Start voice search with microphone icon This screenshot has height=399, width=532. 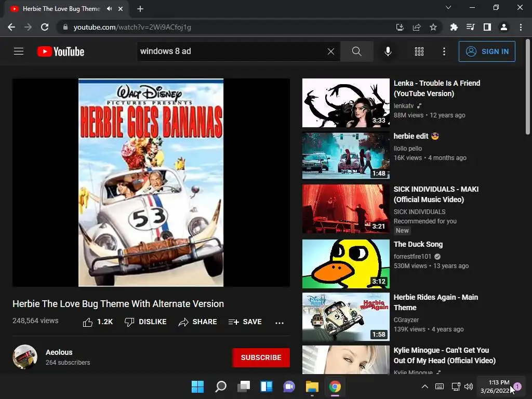388,51
